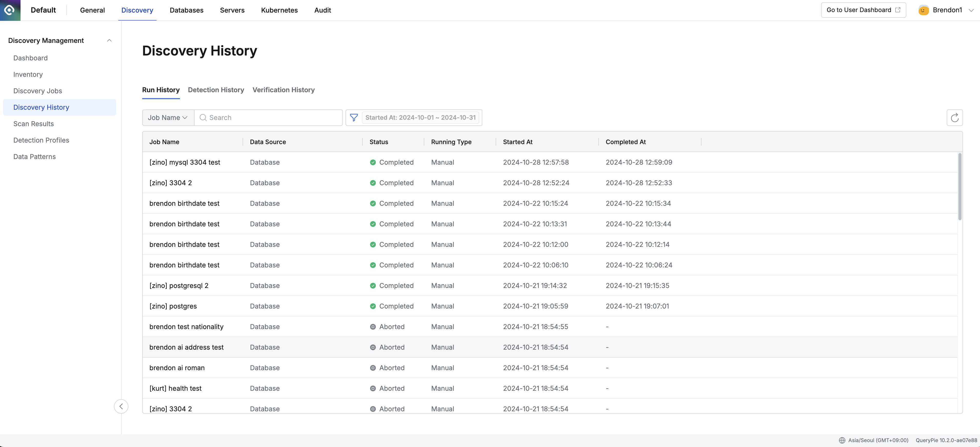Open Scan Results in the sidebar
Screen dimensions: 980x447
[x=33, y=124]
